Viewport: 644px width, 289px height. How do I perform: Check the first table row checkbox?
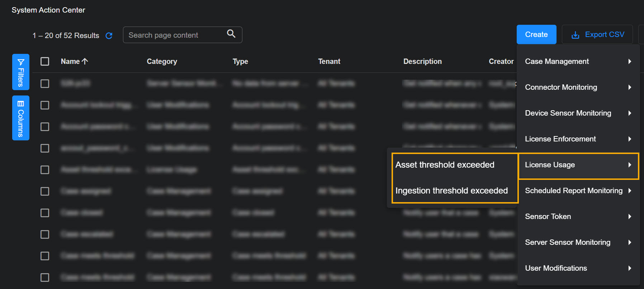45,84
